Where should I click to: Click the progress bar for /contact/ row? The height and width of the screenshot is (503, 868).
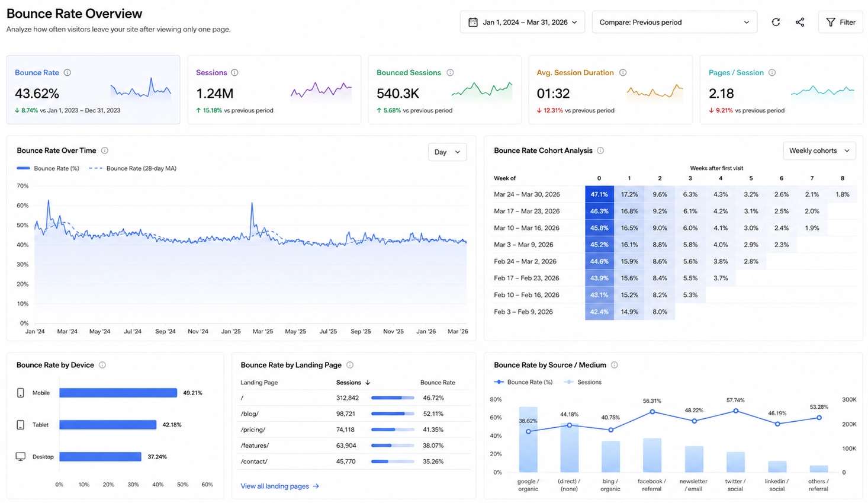393,462
